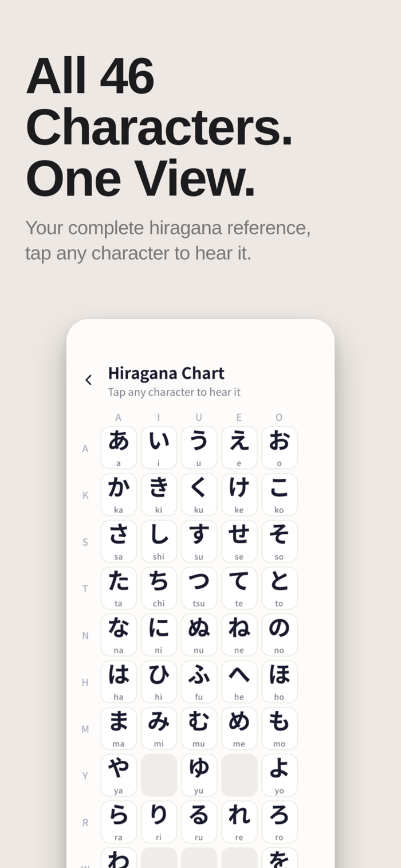Screen dimensions: 401x868
Task: Hear the お (o) character
Action: click(280, 448)
